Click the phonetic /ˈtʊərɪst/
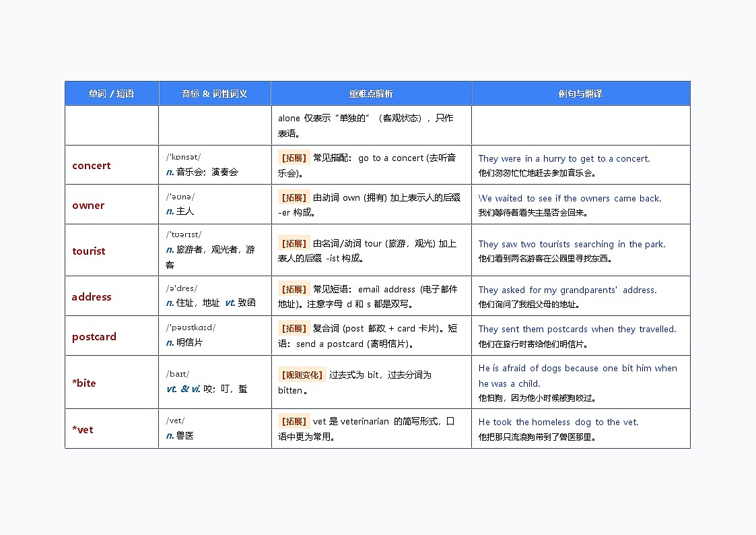This screenshot has width=756, height=535. tap(184, 235)
